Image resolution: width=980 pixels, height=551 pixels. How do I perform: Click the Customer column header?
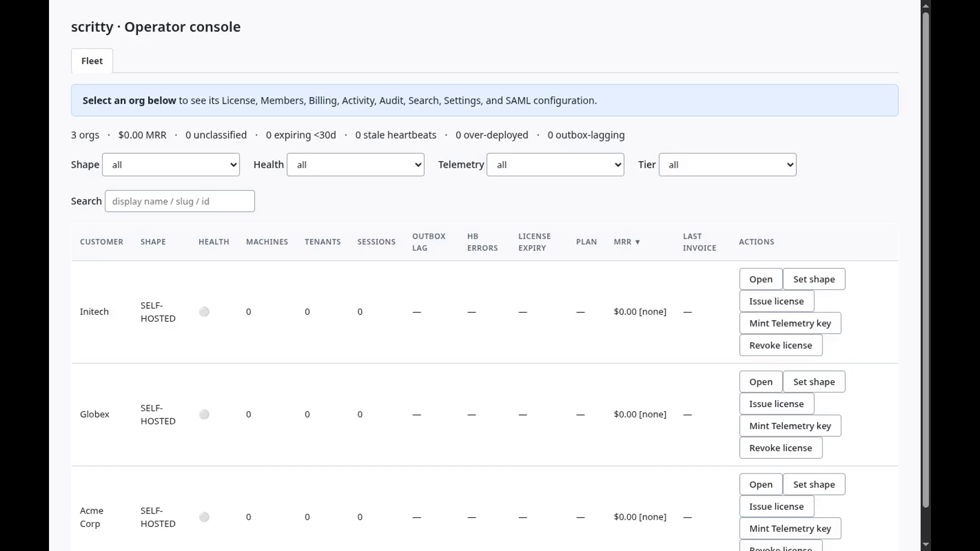tap(102, 242)
